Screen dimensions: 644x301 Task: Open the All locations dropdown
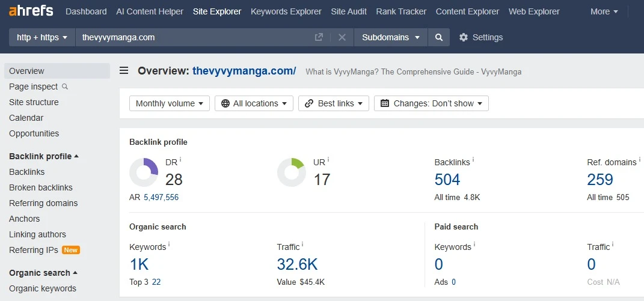pos(254,103)
